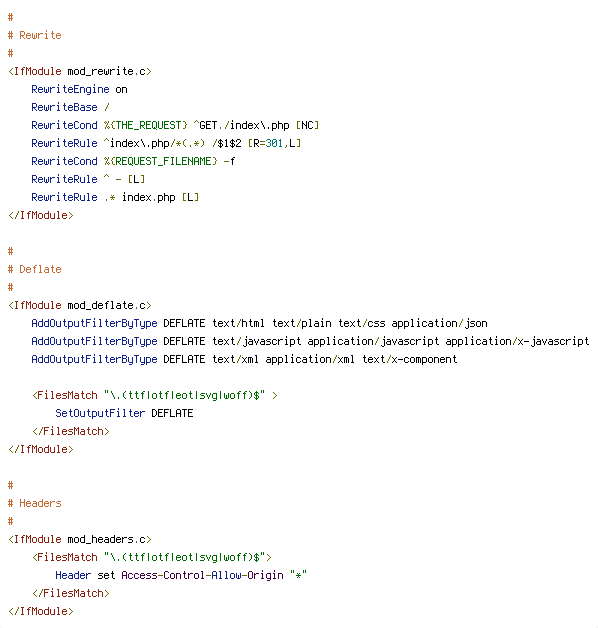Screen dimensions: 598x628
Task: Click the 'SetOutputFilter' directive
Action: tap(100, 413)
